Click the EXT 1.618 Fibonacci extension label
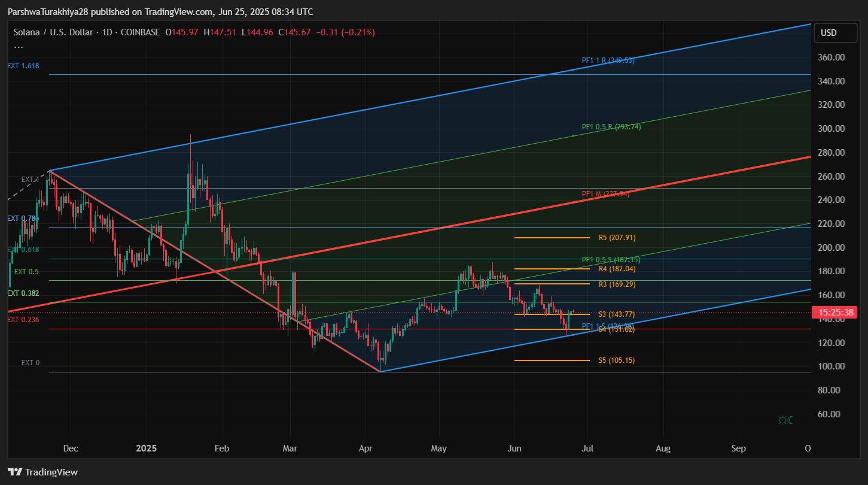The width and height of the screenshot is (868, 485). click(x=23, y=66)
